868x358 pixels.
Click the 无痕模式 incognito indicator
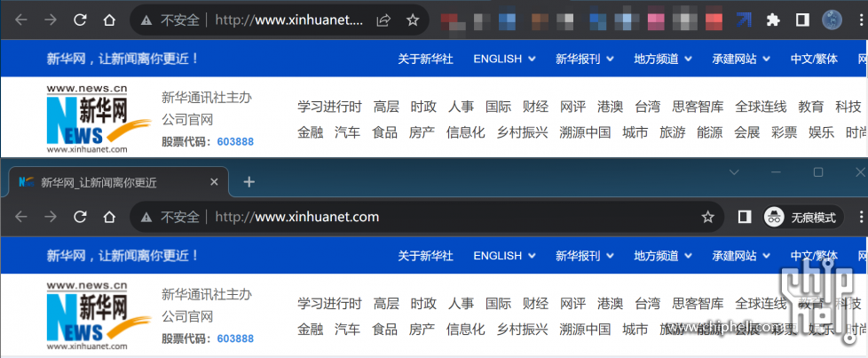803,218
